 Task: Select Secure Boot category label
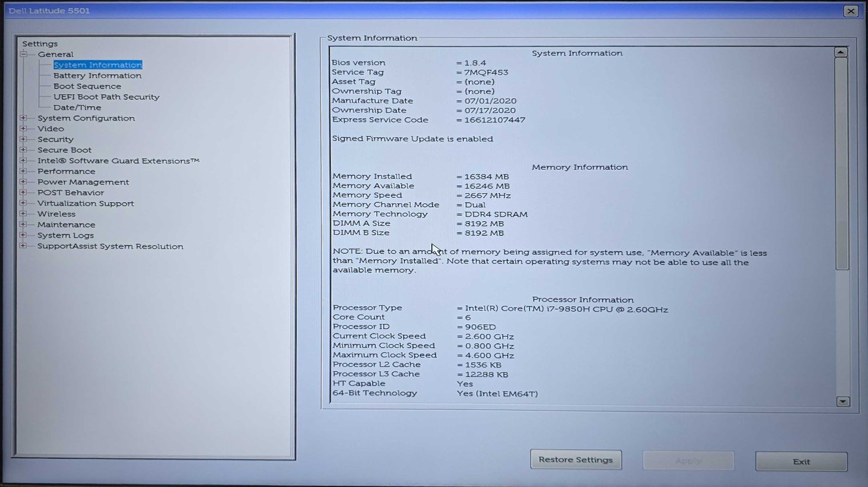point(65,150)
